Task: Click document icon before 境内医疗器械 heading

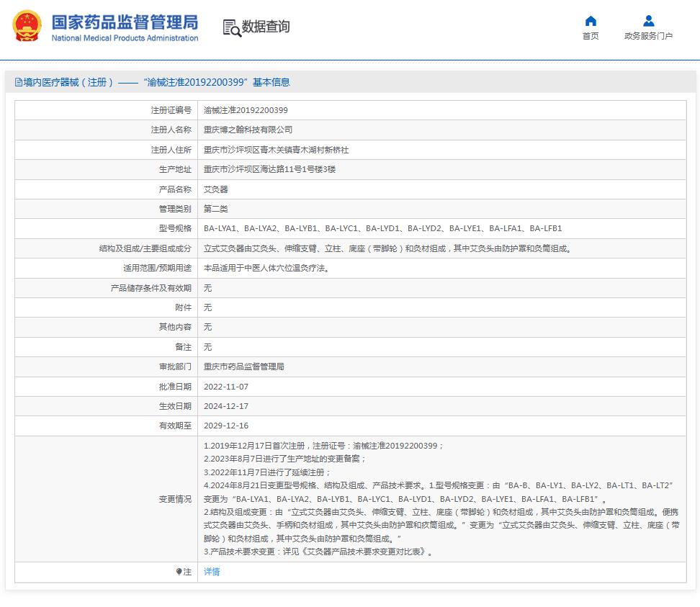Action: click(x=19, y=83)
